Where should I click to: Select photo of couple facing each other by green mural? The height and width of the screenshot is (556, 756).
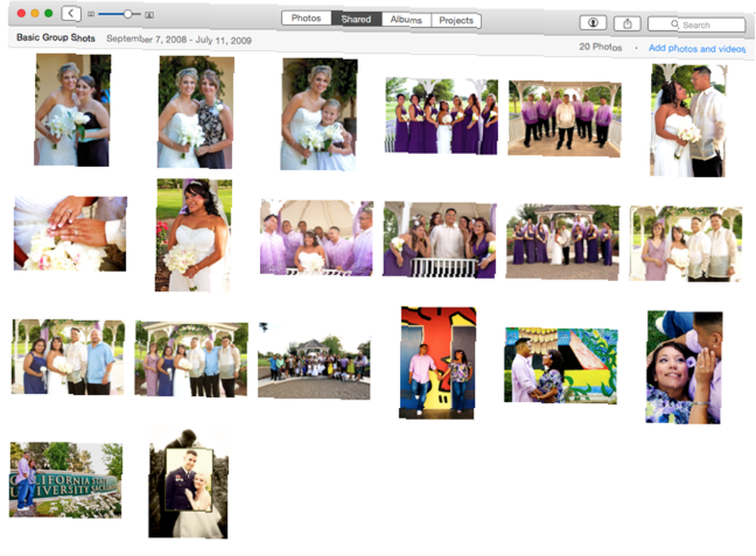coord(561,365)
